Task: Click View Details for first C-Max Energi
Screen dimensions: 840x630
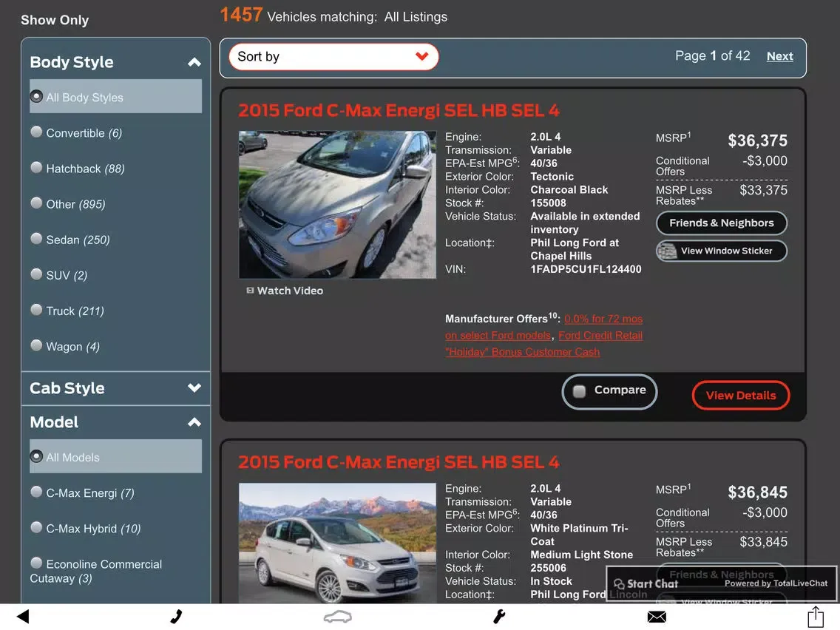Action: pyautogui.click(x=740, y=396)
